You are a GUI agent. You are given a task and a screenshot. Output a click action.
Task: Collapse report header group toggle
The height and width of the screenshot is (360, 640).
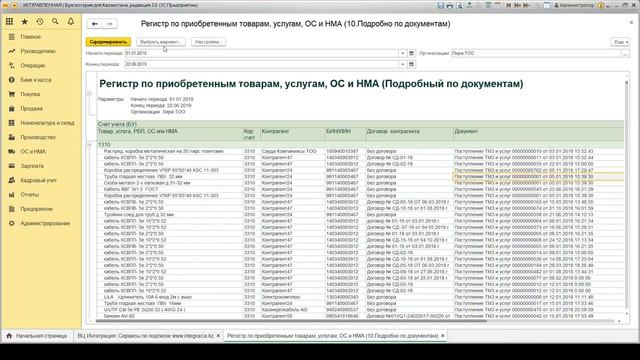[90, 93]
